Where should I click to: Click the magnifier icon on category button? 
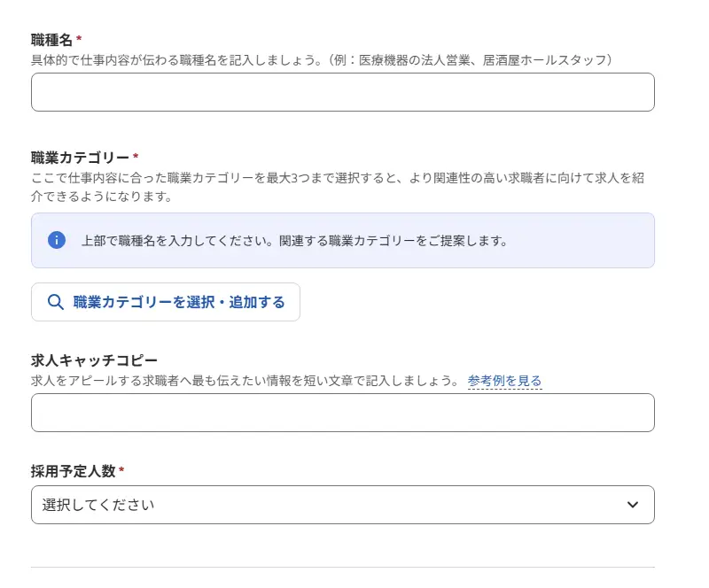click(55, 302)
